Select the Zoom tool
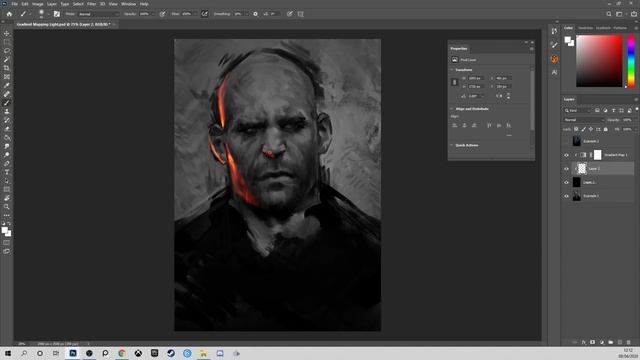Viewport: 640px width, 360px height. coord(7,207)
